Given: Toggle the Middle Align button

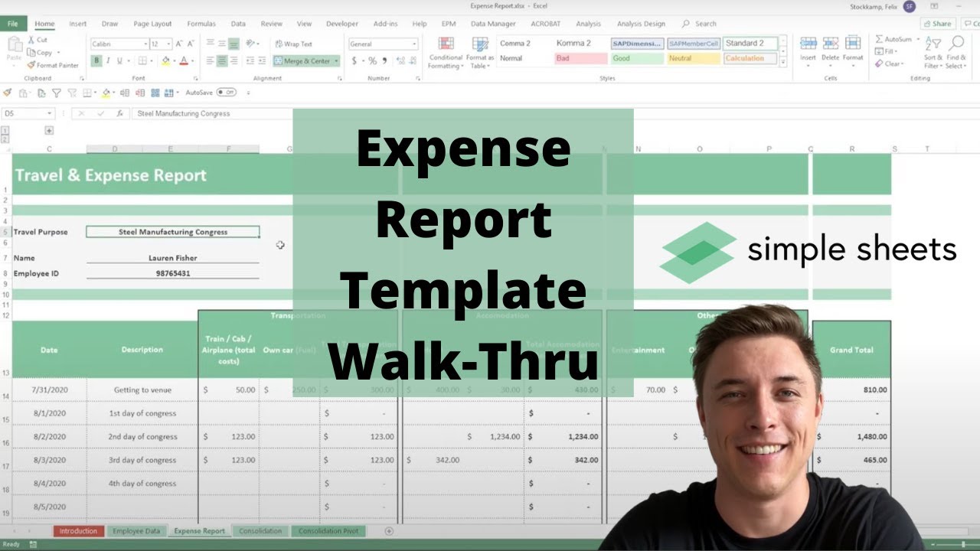Looking at the screenshot, I should [x=221, y=44].
